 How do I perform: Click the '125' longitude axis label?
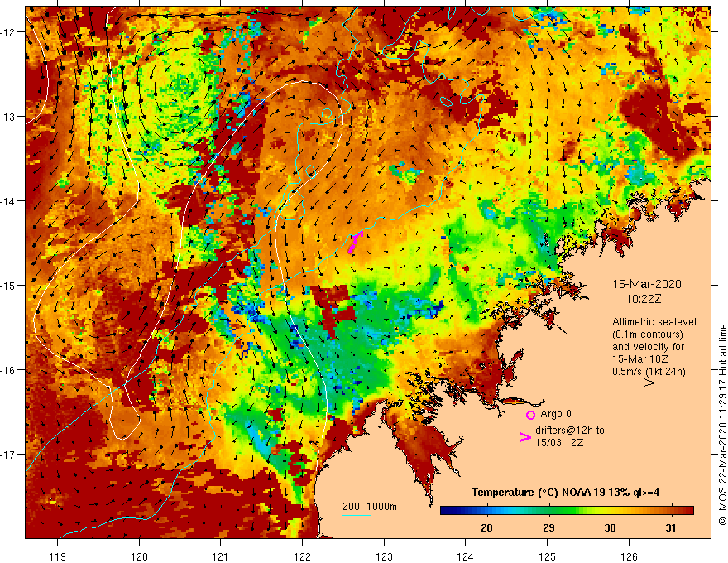pos(548,556)
